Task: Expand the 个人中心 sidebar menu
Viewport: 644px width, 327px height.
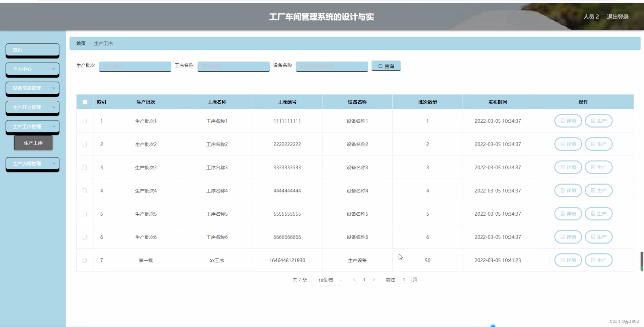Action: click(32, 69)
